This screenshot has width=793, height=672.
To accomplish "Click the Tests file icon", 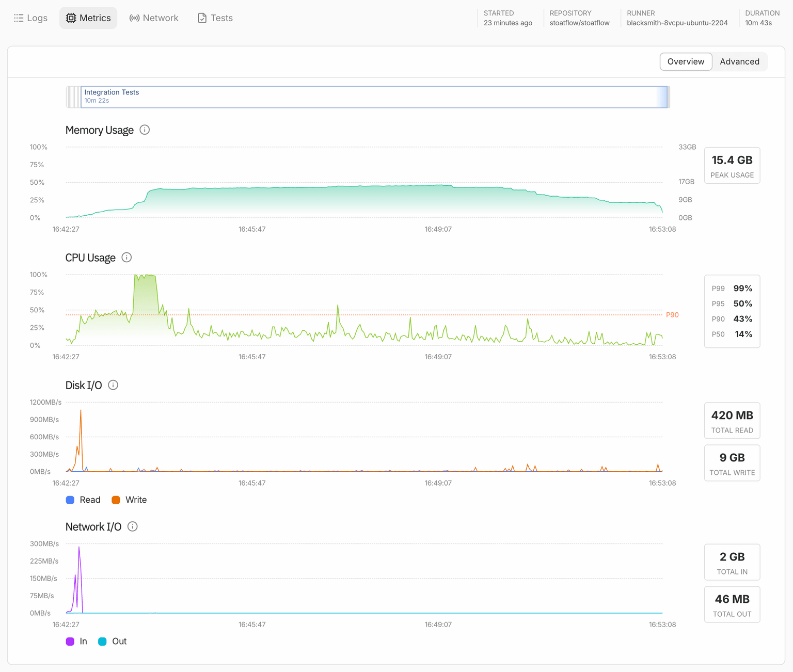I will (x=202, y=18).
